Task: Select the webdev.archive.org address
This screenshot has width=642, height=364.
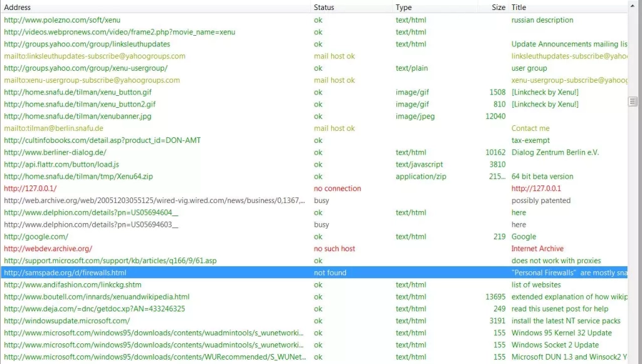Action: coord(48,249)
